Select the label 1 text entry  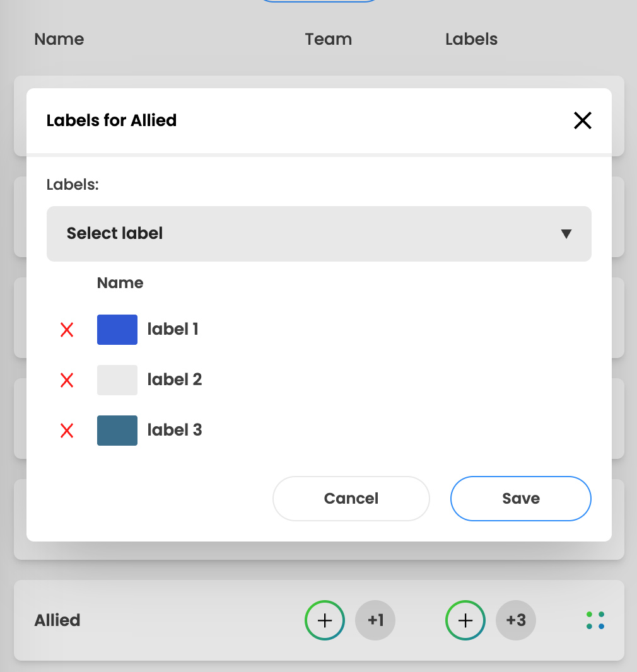pos(173,329)
